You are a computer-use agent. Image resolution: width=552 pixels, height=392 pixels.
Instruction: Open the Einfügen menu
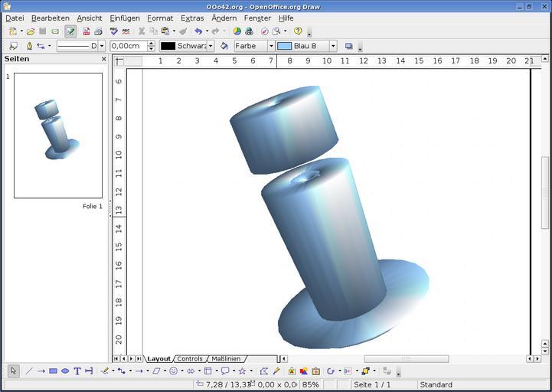point(124,18)
